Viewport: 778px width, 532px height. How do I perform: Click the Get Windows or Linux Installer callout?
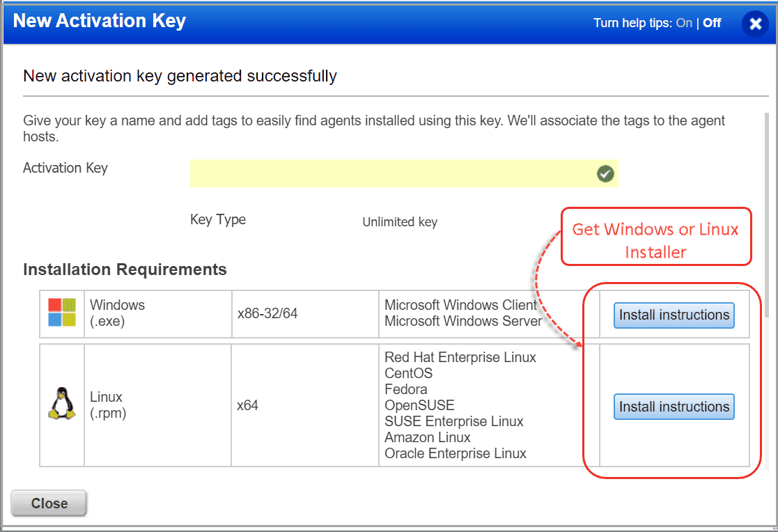coord(655,237)
